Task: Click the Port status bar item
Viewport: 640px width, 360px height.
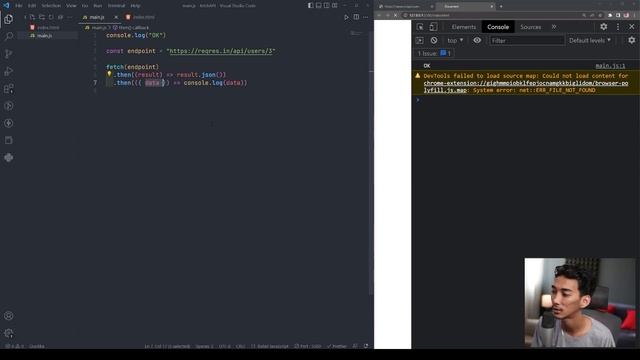Action: pos(308,346)
